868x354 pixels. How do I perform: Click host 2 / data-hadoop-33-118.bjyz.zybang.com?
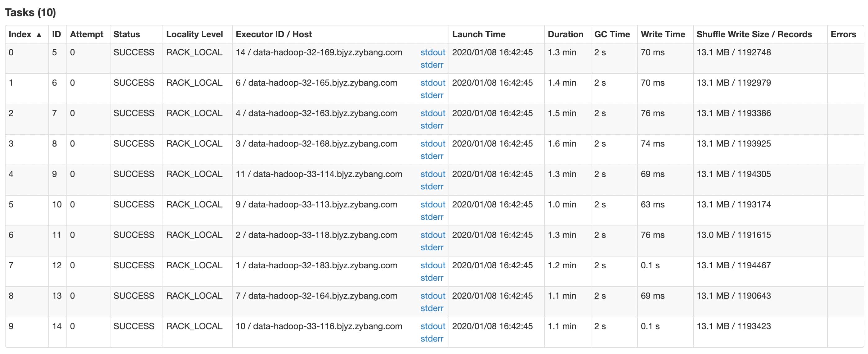(x=316, y=235)
